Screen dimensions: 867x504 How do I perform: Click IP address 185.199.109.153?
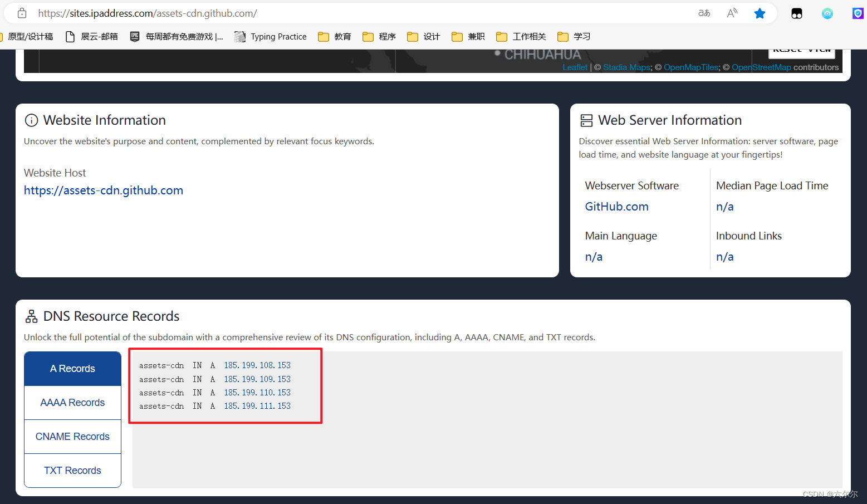257,379
